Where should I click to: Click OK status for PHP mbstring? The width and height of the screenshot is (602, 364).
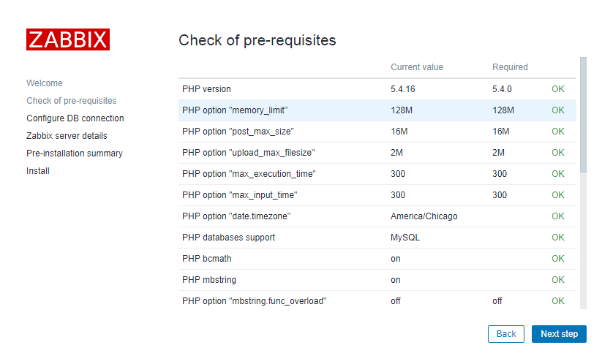click(x=558, y=280)
